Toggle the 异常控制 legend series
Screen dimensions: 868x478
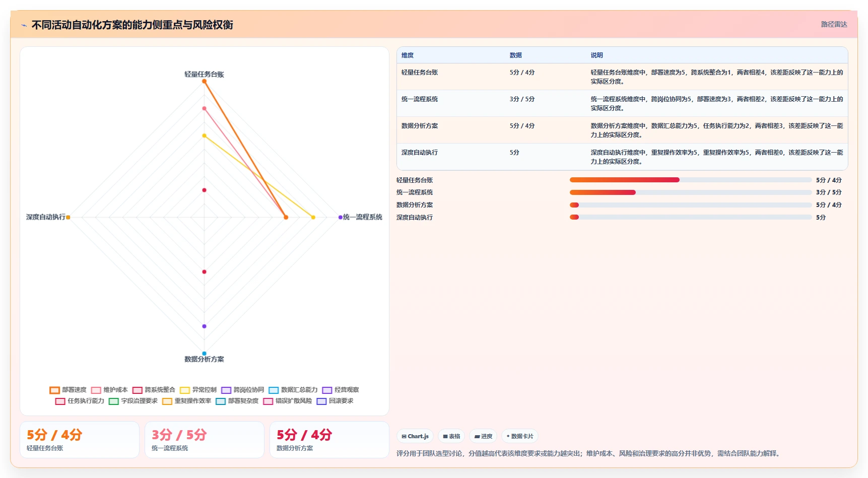198,390
